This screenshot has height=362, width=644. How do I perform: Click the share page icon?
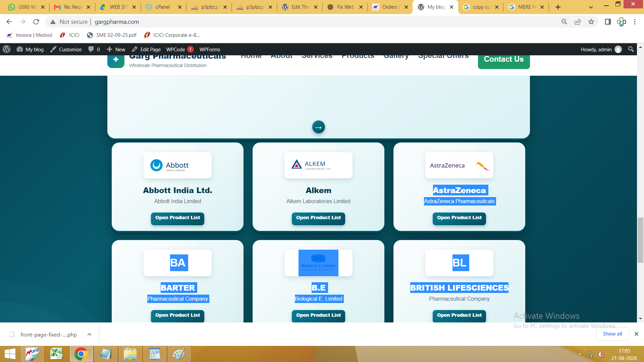[x=578, y=22]
